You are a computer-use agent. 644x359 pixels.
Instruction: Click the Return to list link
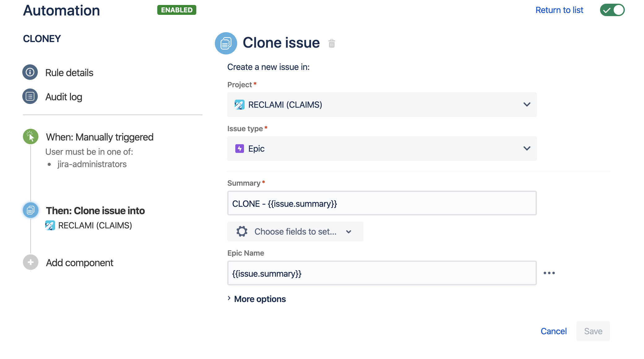click(x=559, y=10)
